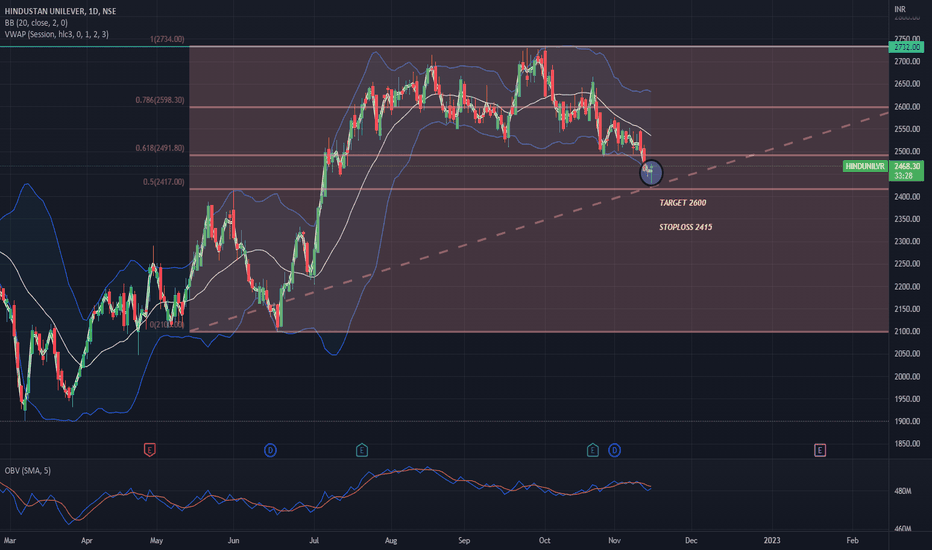Click the Feb label on time axis

coord(852,540)
